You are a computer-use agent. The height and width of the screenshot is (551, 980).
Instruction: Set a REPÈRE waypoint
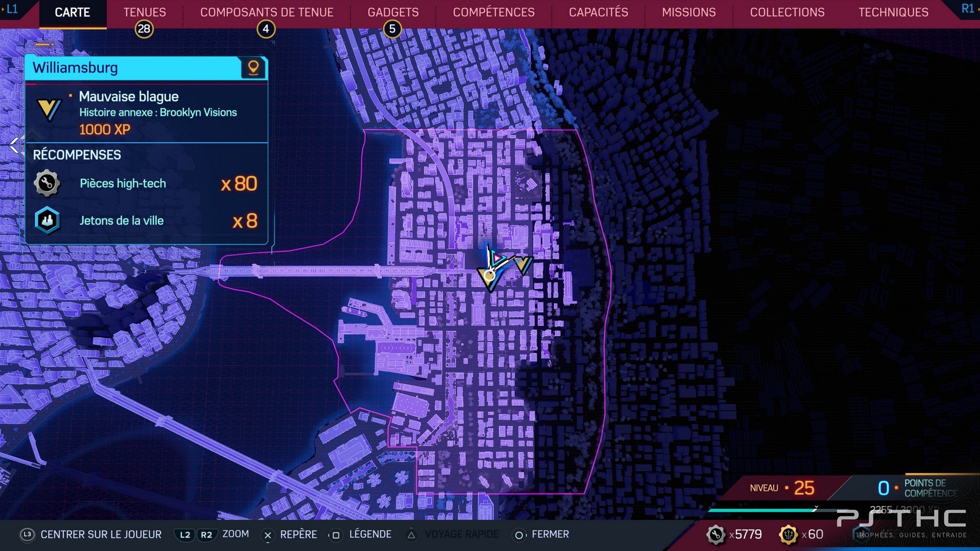tap(299, 534)
